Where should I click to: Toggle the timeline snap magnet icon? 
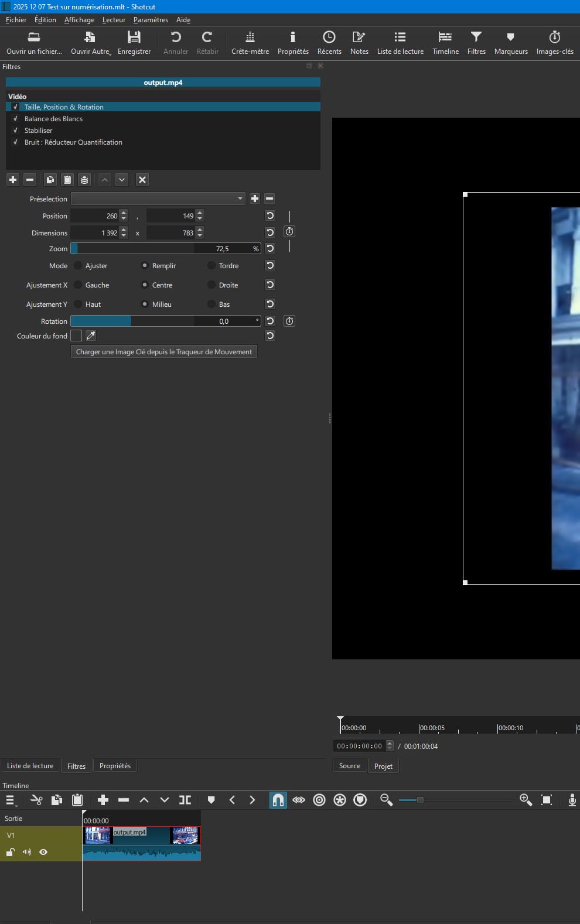point(278,800)
